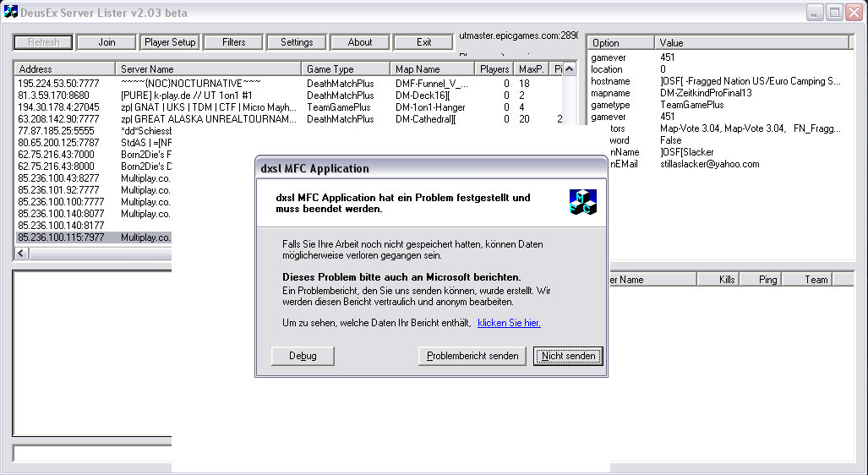868x475 pixels.
Task: Sort by Game Type column header
Action: [x=346, y=69]
